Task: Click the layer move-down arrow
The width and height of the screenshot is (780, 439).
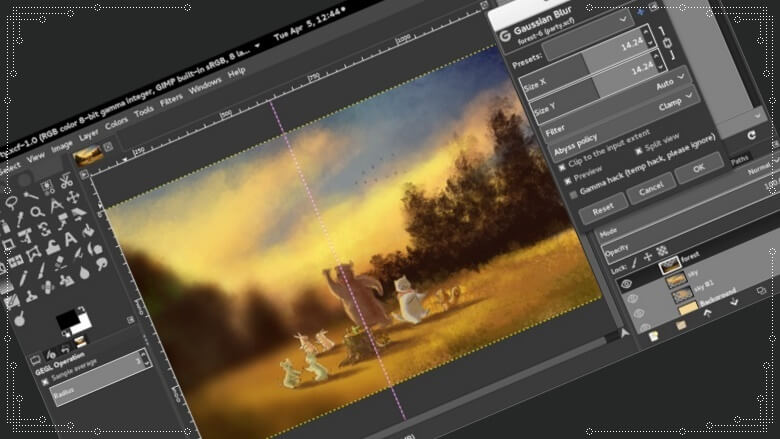Action: (734, 302)
